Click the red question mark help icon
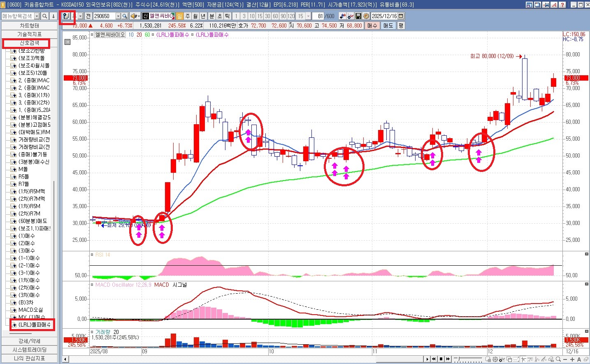The height and width of the screenshot is (364, 590). 562,5
